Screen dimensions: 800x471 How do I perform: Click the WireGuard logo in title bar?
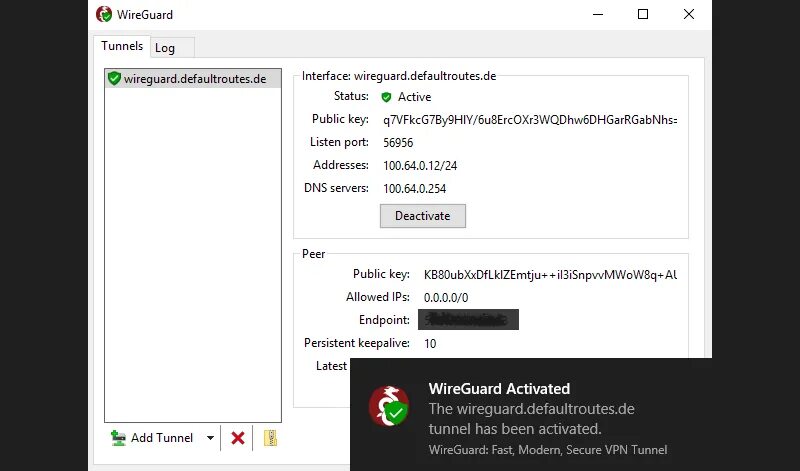point(104,14)
